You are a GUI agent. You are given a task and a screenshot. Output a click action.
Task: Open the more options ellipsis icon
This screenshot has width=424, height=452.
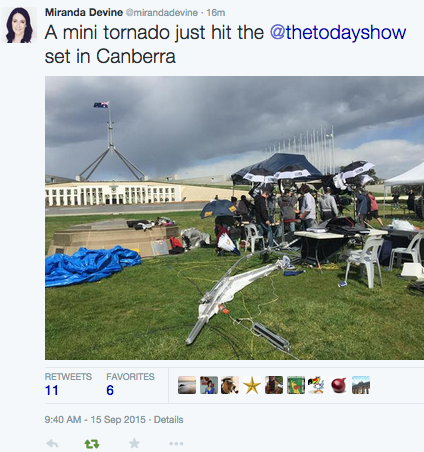pyautogui.click(x=176, y=444)
